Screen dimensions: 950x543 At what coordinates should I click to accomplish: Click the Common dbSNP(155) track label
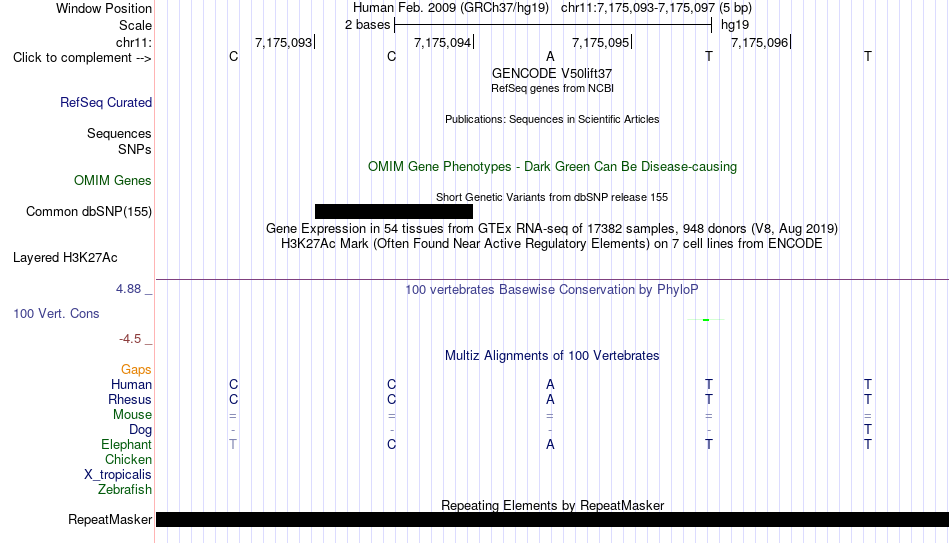click(x=89, y=212)
